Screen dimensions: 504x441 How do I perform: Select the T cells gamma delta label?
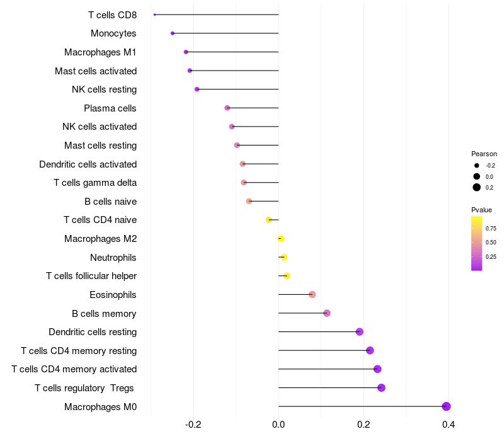(95, 183)
